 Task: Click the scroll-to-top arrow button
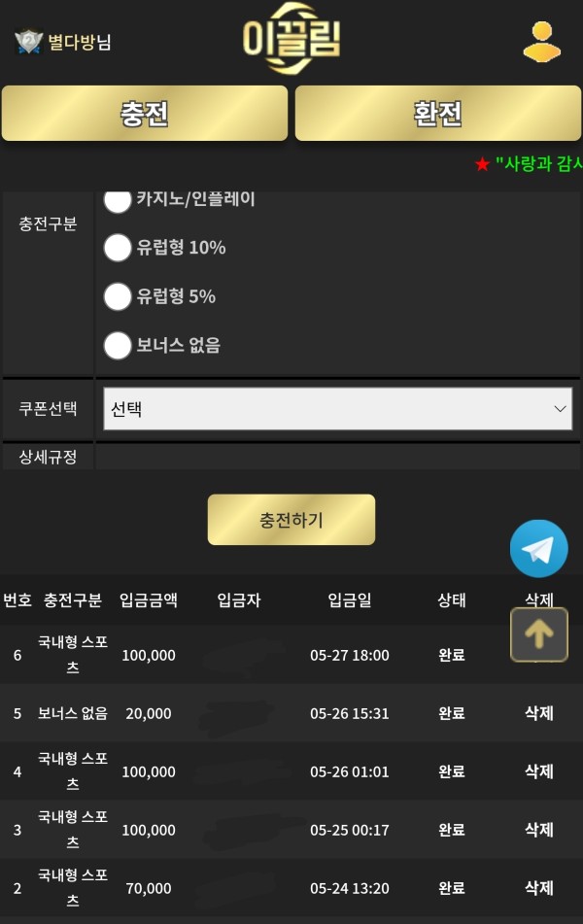(539, 634)
